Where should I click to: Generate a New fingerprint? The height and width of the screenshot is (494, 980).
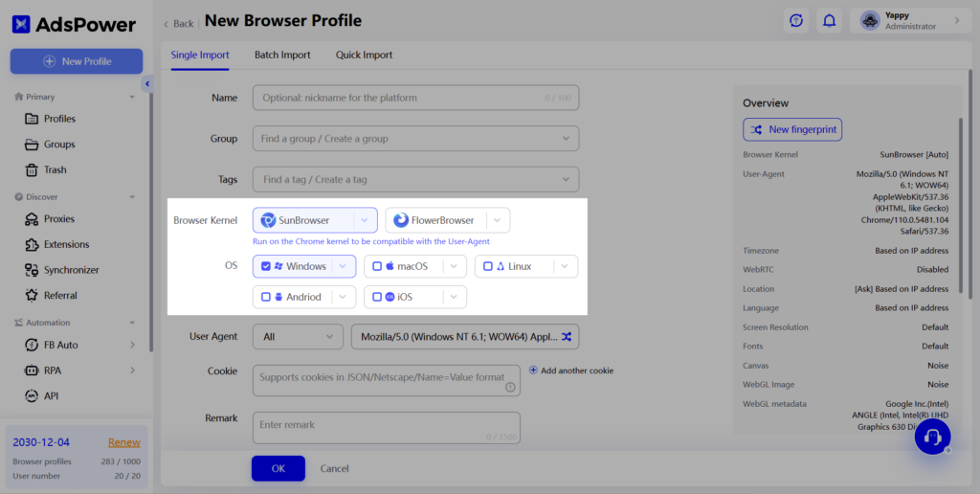click(792, 129)
